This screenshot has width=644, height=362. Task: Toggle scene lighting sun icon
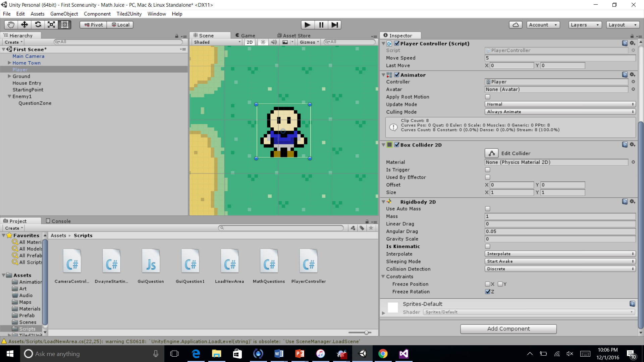click(x=263, y=42)
